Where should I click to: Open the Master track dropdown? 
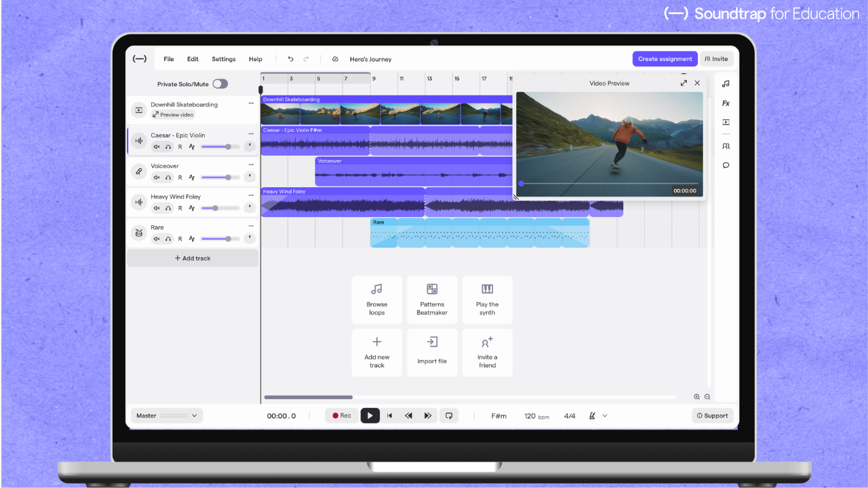167,415
